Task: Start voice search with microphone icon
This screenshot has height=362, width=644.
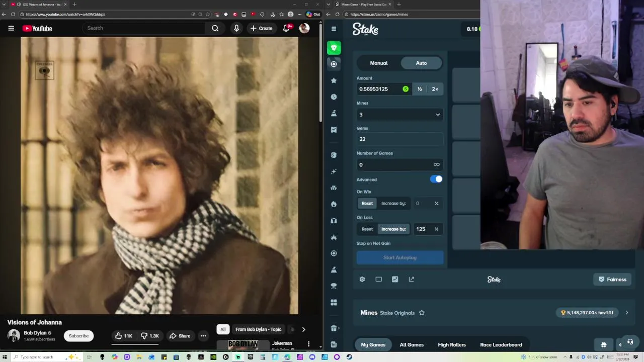Action: pos(236,28)
